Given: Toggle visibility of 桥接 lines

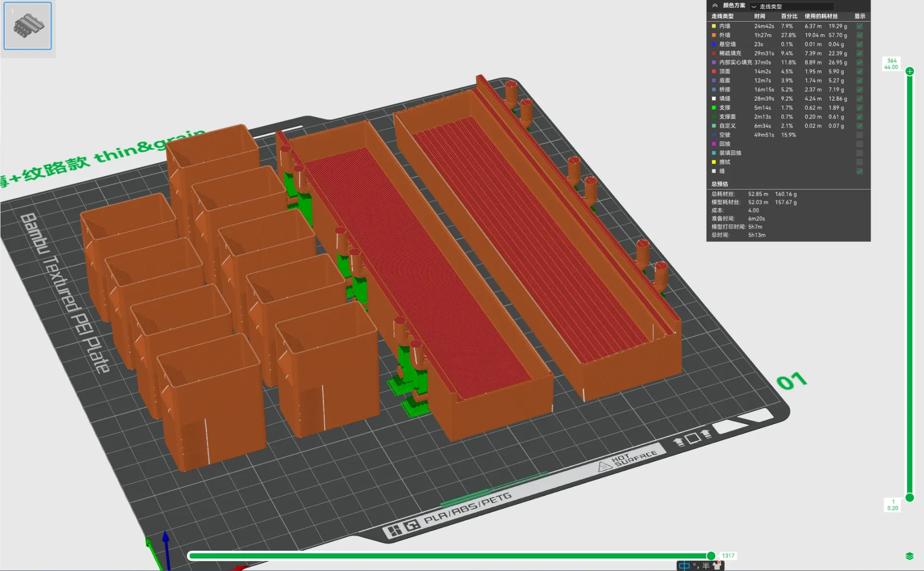Looking at the screenshot, I should pyautogui.click(x=860, y=90).
